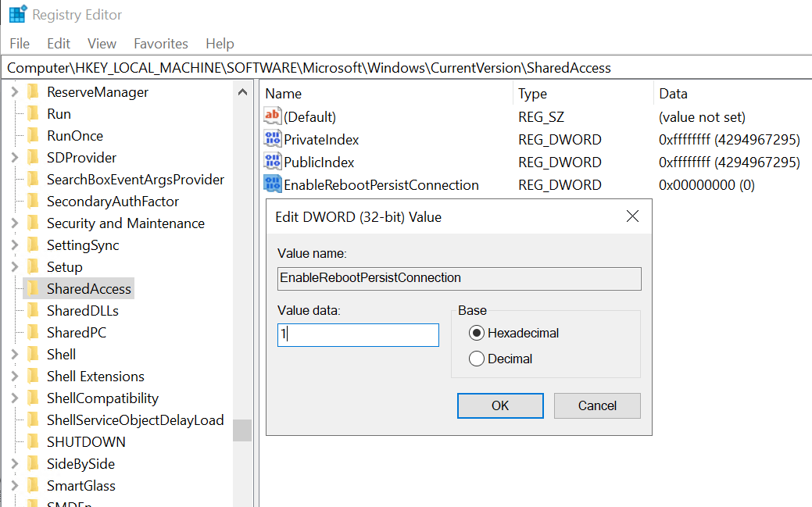812x507 pixels.
Task: Expand the Shell key
Action: (15, 354)
